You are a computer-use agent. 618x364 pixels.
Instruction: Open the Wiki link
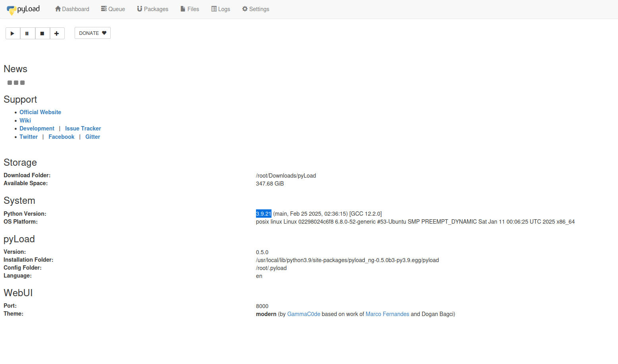tap(25, 121)
